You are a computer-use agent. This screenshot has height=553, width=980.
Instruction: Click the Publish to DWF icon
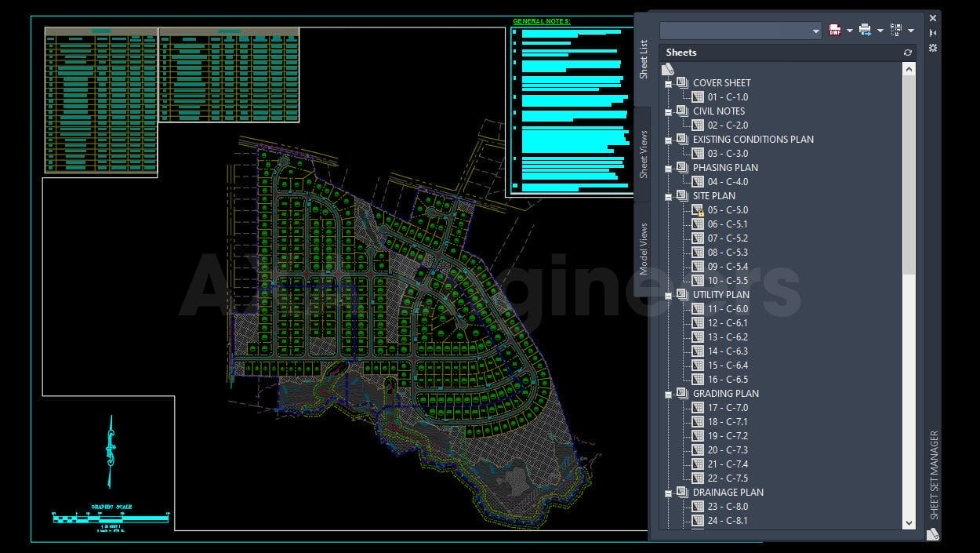tap(833, 30)
